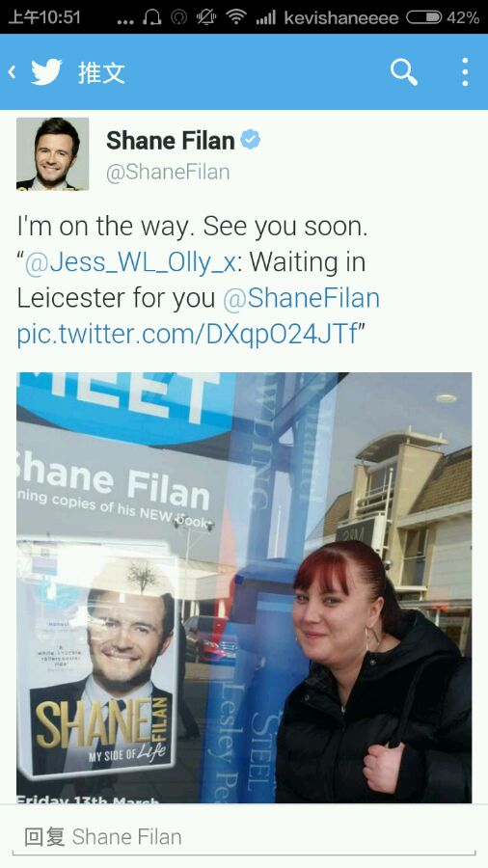This screenshot has width=488, height=868.
Task: Tap the Shane Filan display name
Action: [x=171, y=141]
